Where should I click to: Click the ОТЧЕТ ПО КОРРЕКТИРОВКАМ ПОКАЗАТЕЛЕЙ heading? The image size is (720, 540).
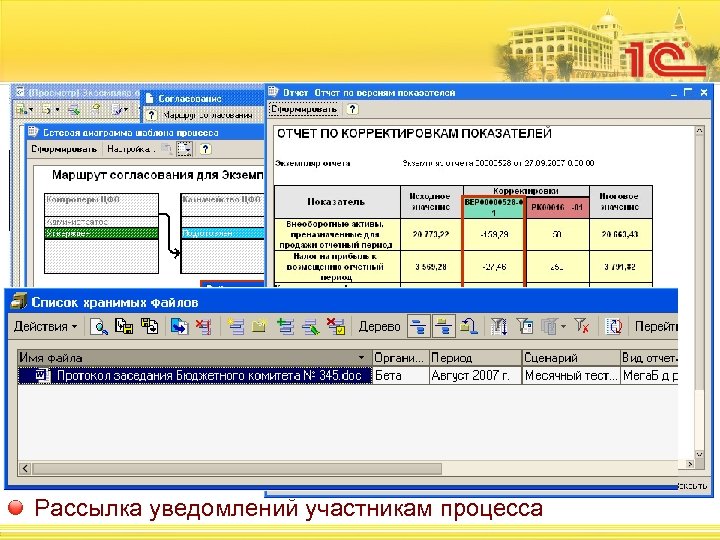[x=414, y=134]
